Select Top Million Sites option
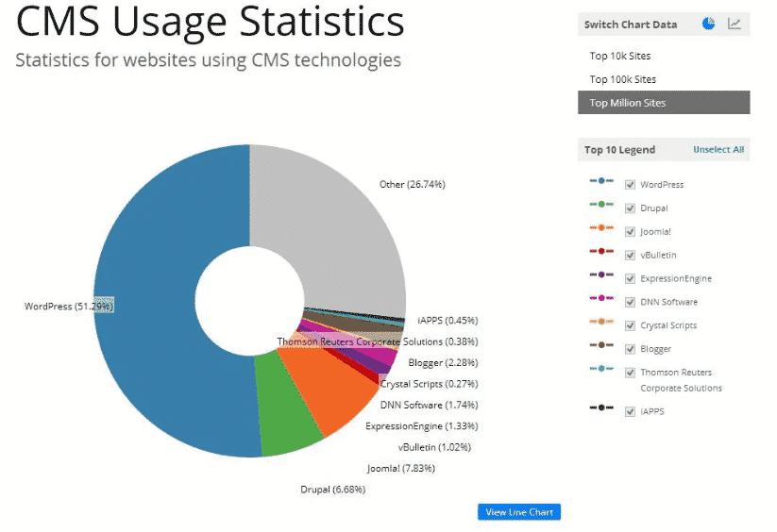This screenshot has width=777, height=532. (664, 103)
